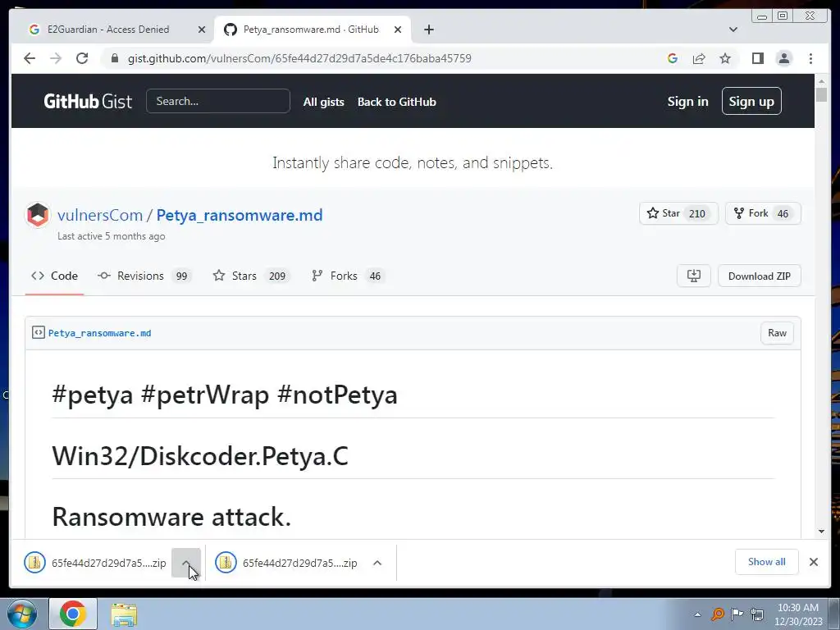Click Sign in

pos(688,101)
